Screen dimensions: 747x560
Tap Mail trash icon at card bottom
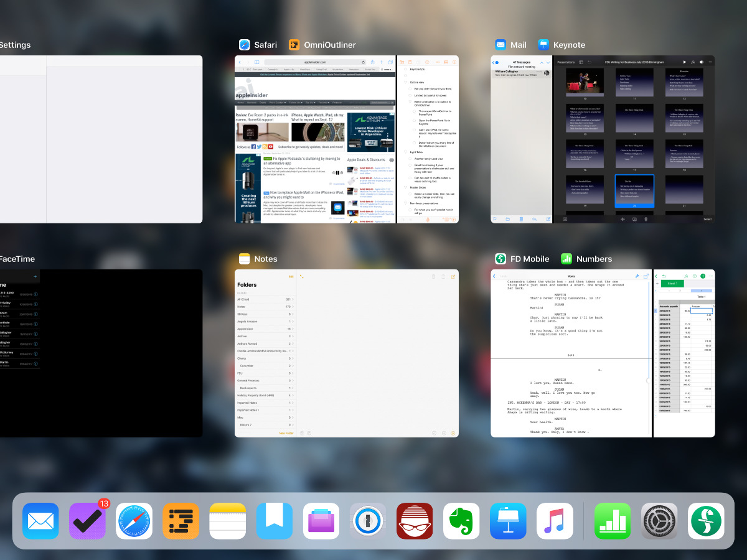click(520, 219)
